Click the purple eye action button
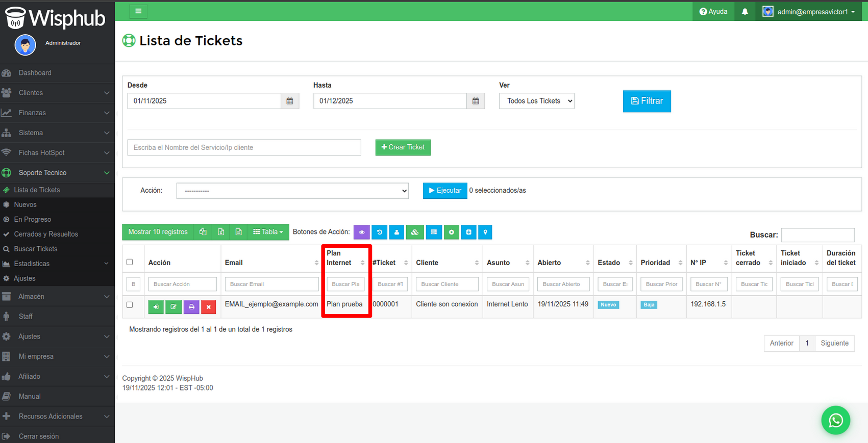Image resolution: width=868 pixels, height=443 pixels. tap(361, 232)
